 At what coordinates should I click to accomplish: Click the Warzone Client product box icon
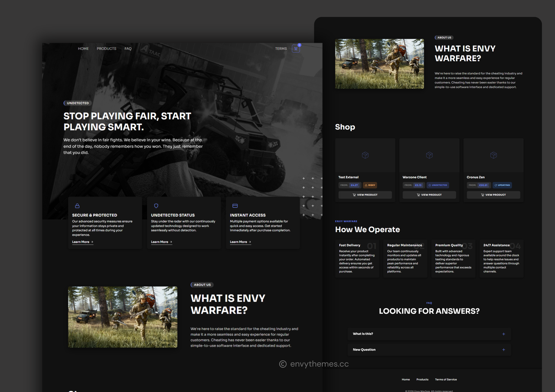point(429,155)
